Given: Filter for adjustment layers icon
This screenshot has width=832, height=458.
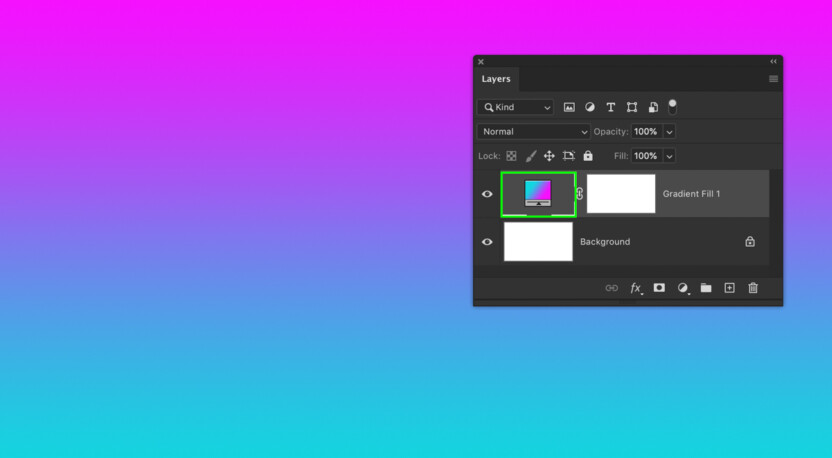Looking at the screenshot, I should coord(590,107).
